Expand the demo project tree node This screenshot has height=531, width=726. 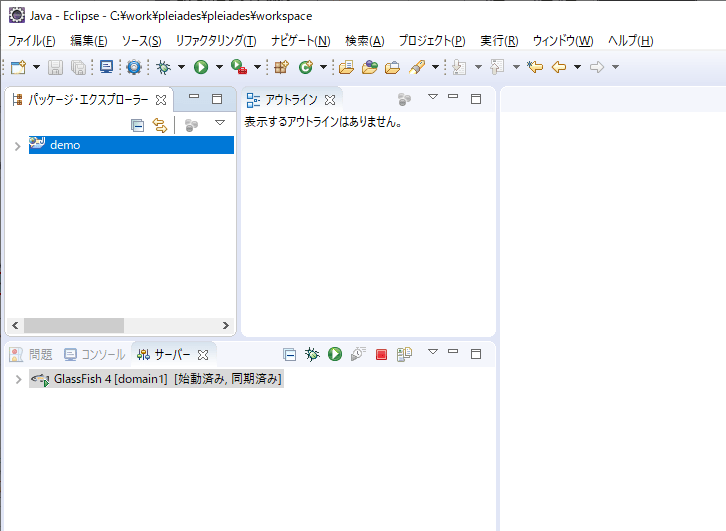[17, 146]
